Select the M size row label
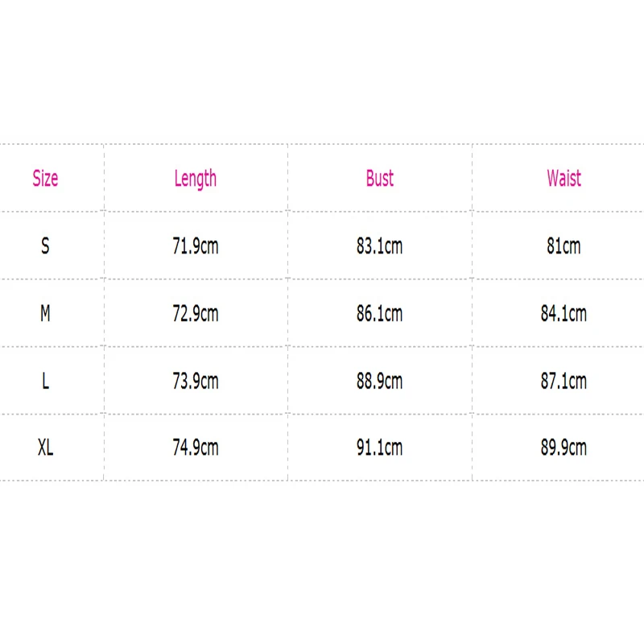Image resolution: width=644 pixels, height=644 pixels. pos(45,314)
